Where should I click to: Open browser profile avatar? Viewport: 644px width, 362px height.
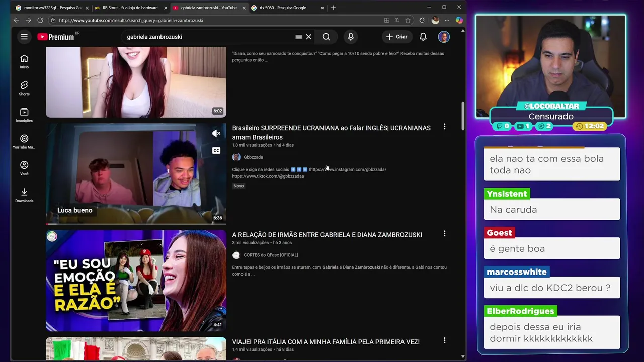pyautogui.click(x=435, y=20)
